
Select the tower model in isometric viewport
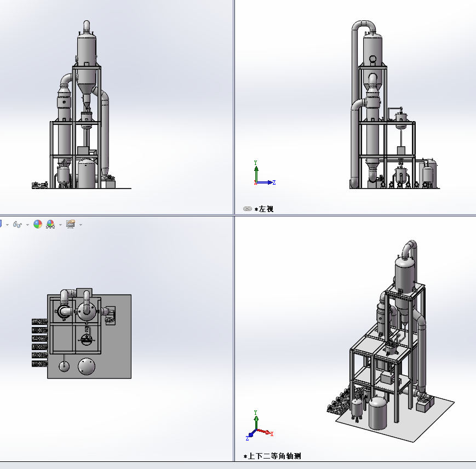(x=392, y=341)
